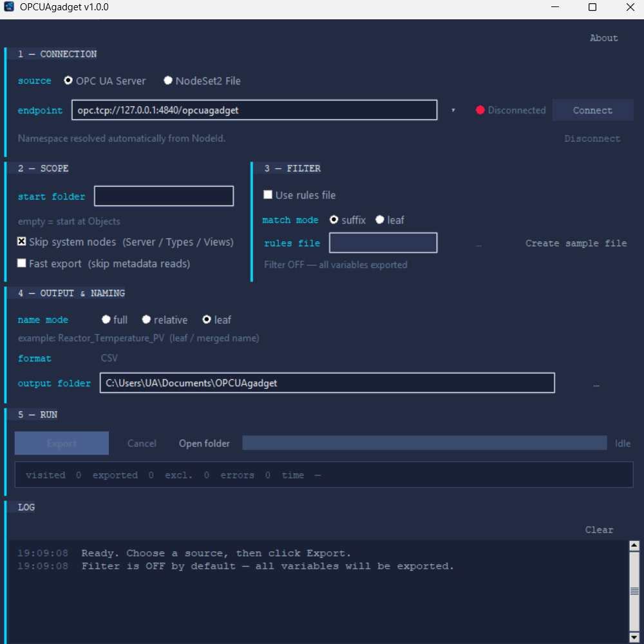Enable Fast export checkbox

pyautogui.click(x=22, y=263)
